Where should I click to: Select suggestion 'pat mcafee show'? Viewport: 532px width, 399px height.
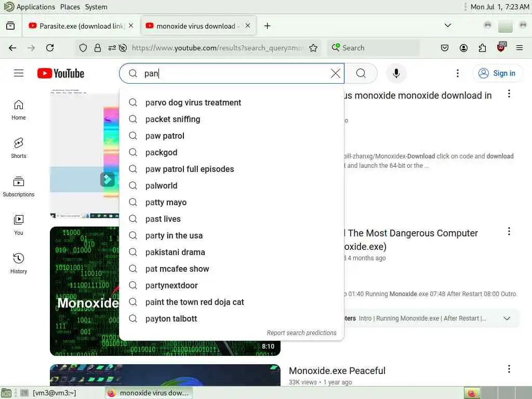pos(232,269)
